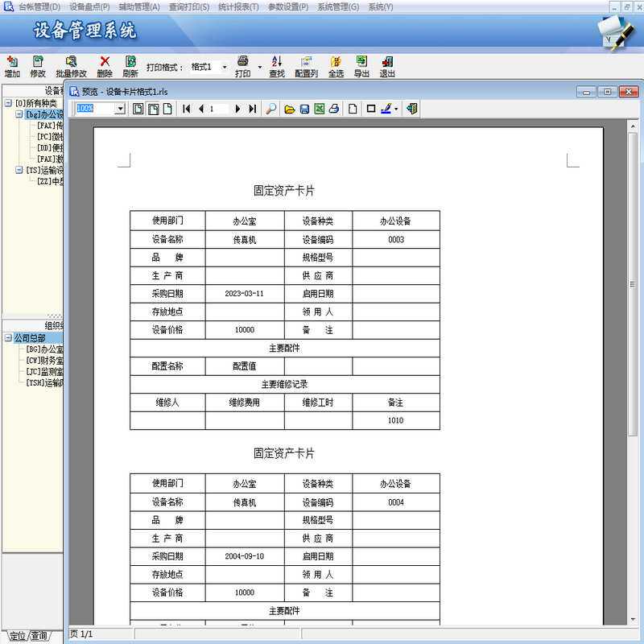Click the page number input field
The height and width of the screenshot is (644, 644).
[218, 109]
